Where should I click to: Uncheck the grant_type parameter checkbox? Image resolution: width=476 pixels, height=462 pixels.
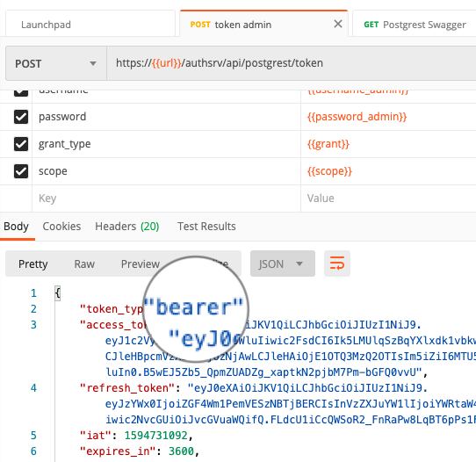pos(21,144)
